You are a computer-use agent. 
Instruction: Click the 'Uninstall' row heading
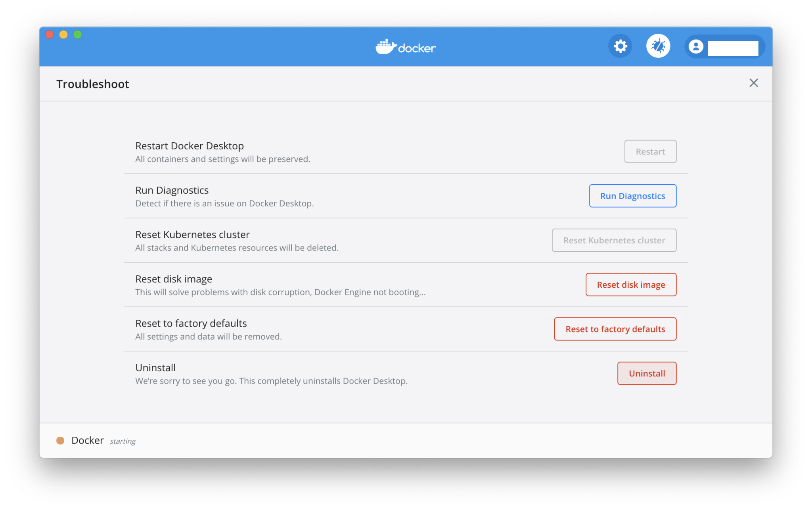155,368
